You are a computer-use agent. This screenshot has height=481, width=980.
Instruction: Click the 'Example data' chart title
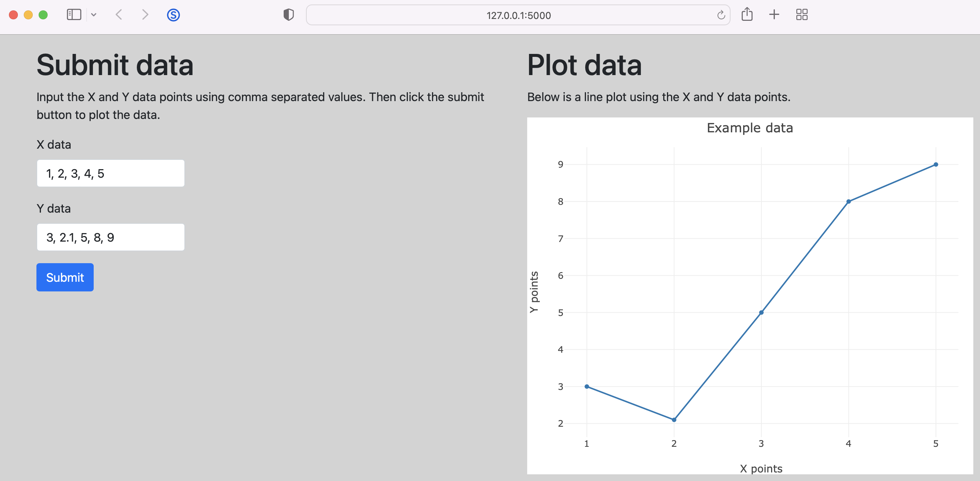pos(750,128)
